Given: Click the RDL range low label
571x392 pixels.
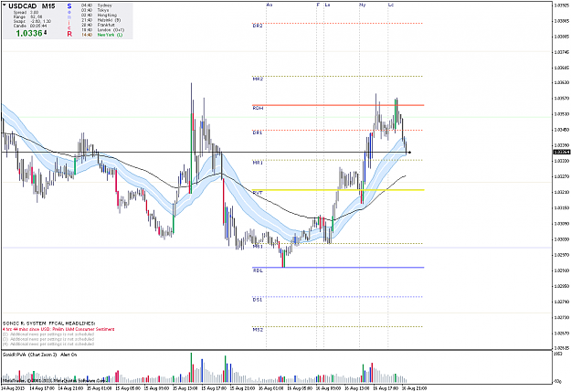Looking at the screenshot, I should point(258,270).
